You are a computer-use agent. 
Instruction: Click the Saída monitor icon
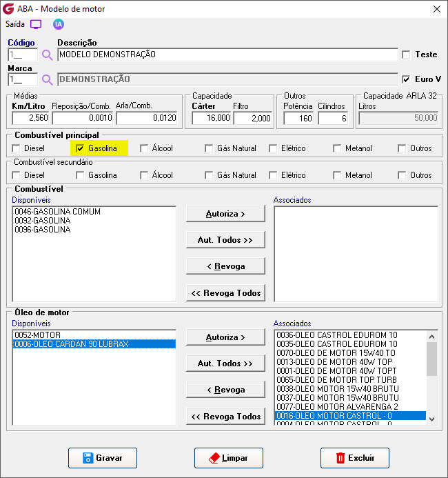(36, 24)
